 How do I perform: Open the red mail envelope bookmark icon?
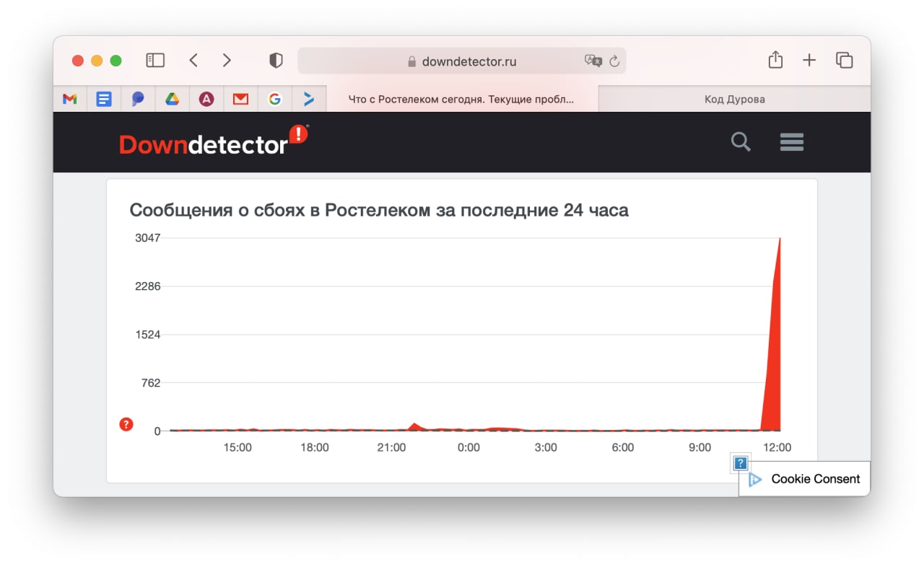(x=240, y=100)
